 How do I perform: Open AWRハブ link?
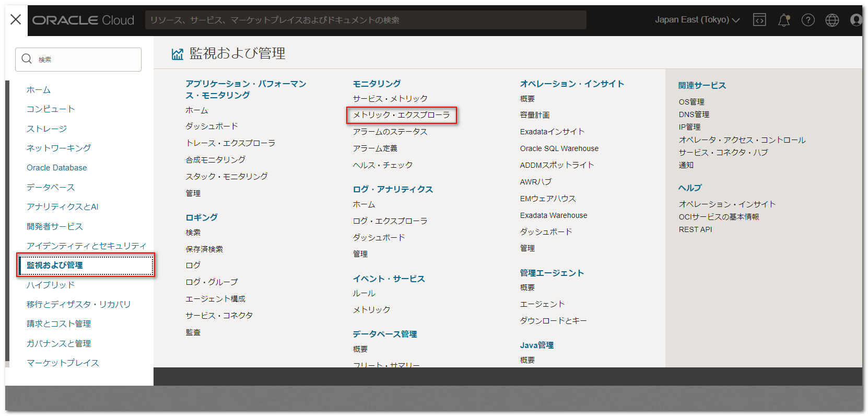pos(536,182)
